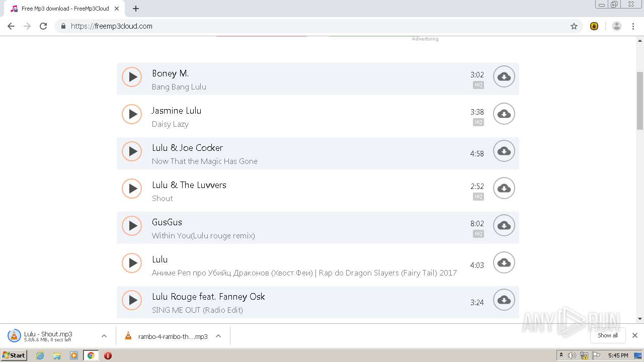The height and width of the screenshot is (362, 644).
Task: Play Lulu & The Luvvers Shout
Action: pyautogui.click(x=132, y=189)
